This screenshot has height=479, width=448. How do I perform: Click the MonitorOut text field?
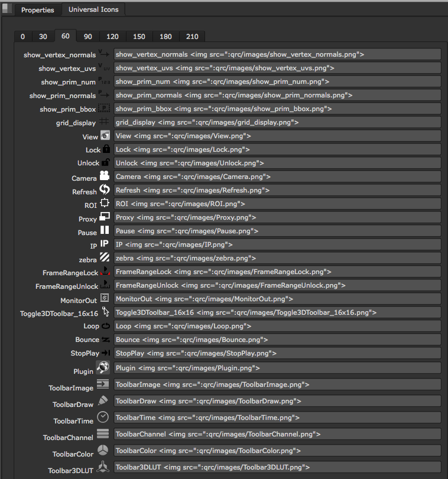coord(277,299)
